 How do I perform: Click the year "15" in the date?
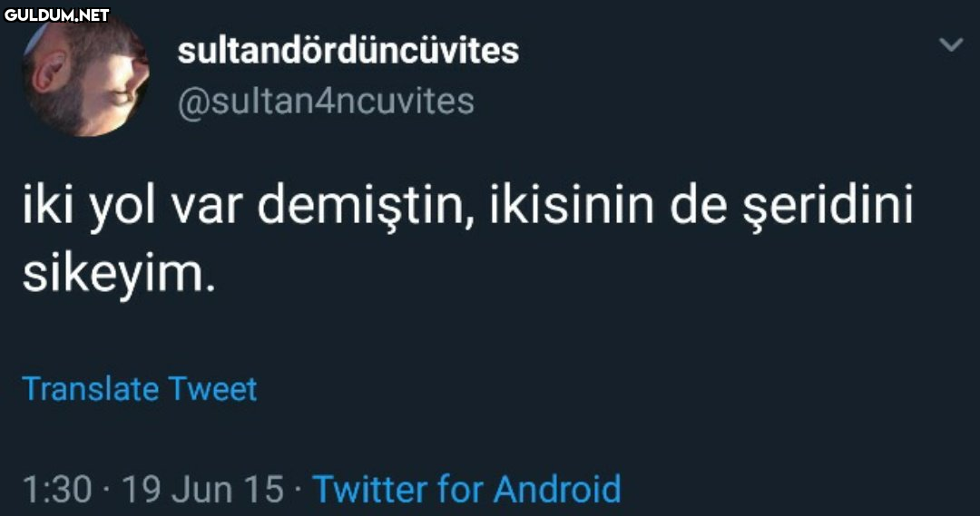point(266,491)
